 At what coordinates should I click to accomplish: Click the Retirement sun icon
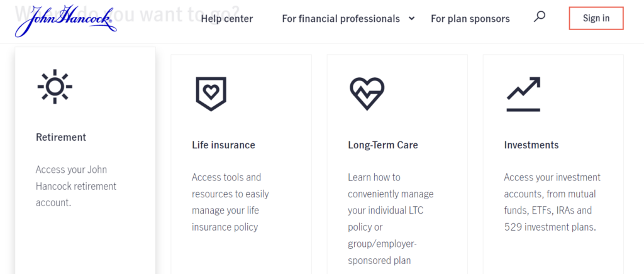55,87
